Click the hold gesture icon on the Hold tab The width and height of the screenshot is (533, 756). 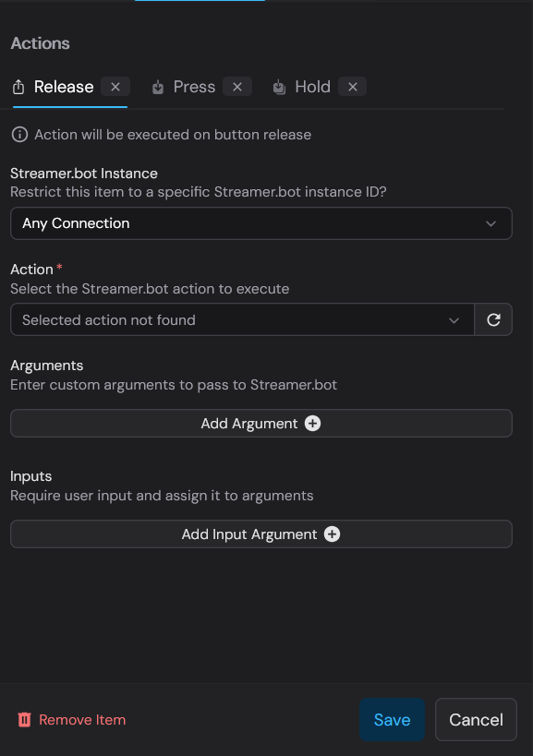279,86
